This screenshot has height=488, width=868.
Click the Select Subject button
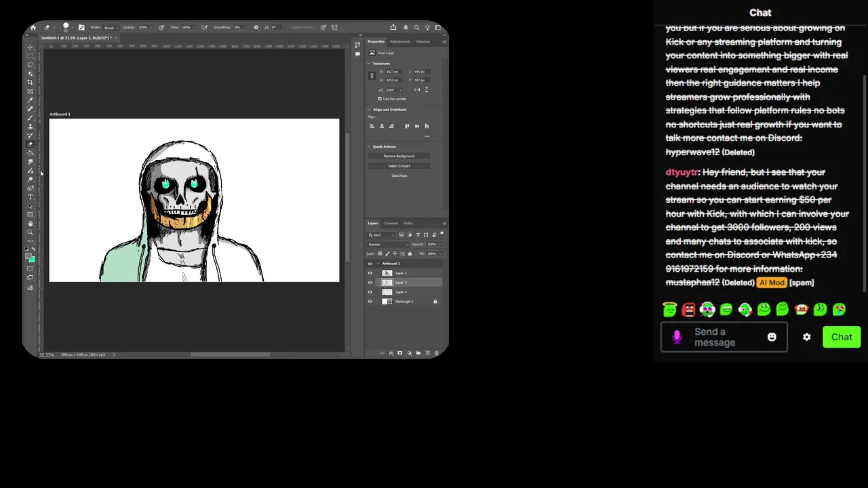coord(399,165)
